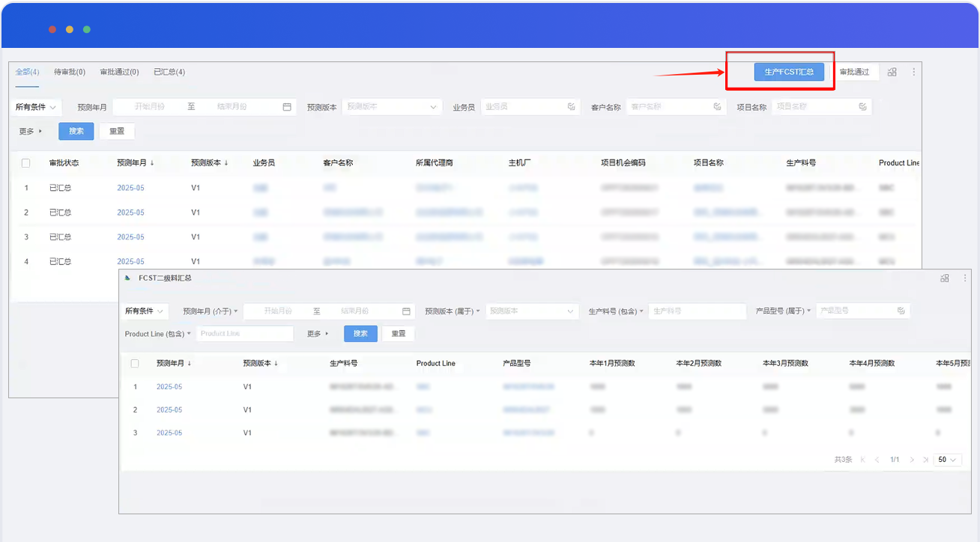The width and height of the screenshot is (980, 542).
Task: Expand 更多 filters beside the top 搜索 button
Action: click(x=31, y=131)
